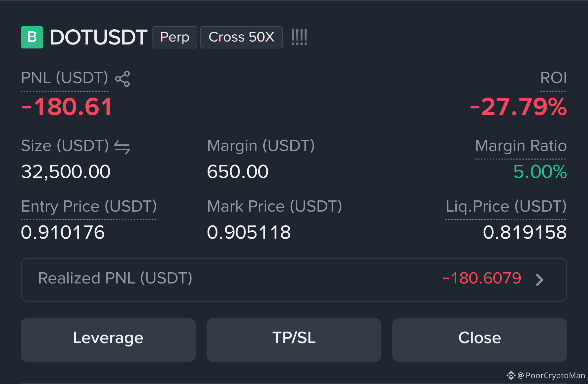
Task: Click the Entry Price (USDT) label
Action: 89,207
